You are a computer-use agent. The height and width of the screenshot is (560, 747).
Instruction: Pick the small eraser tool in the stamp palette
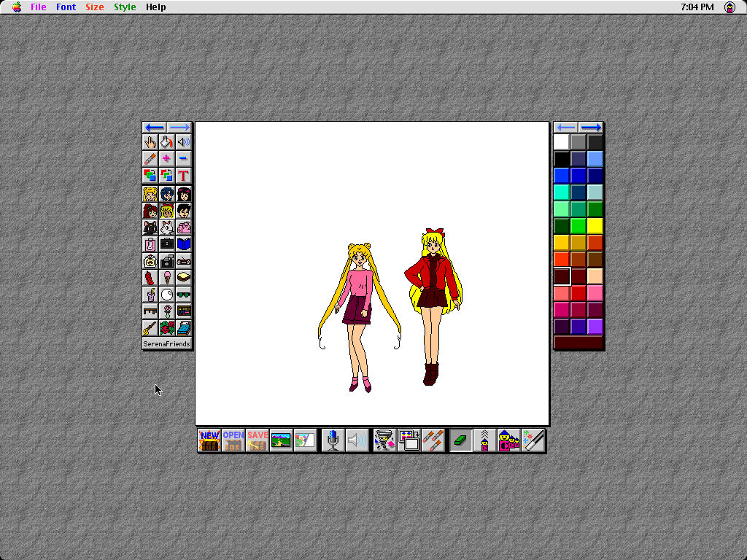[x=150, y=158]
